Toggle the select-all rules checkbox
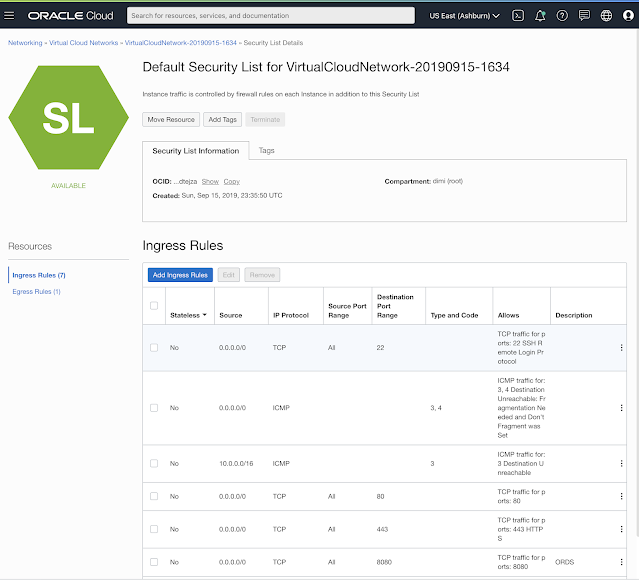Image resolution: width=639 pixels, height=580 pixels. pyautogui.click(x=154, y=306)
